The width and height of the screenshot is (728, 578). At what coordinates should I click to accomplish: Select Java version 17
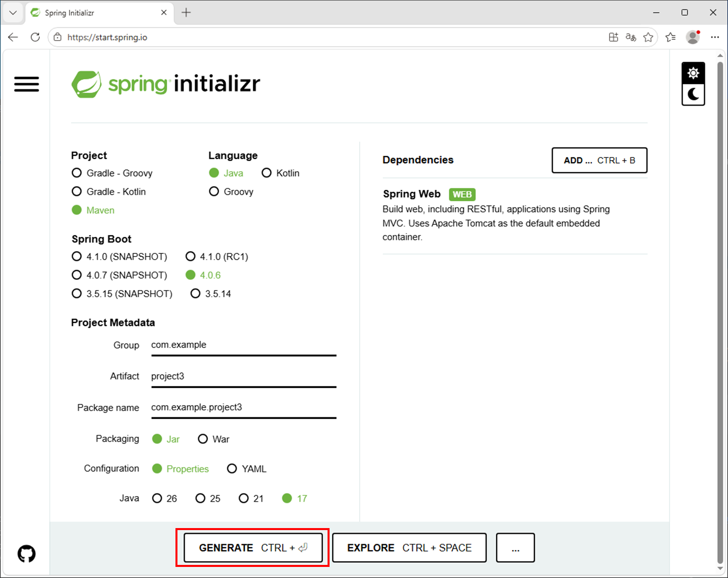coord(295,498)
